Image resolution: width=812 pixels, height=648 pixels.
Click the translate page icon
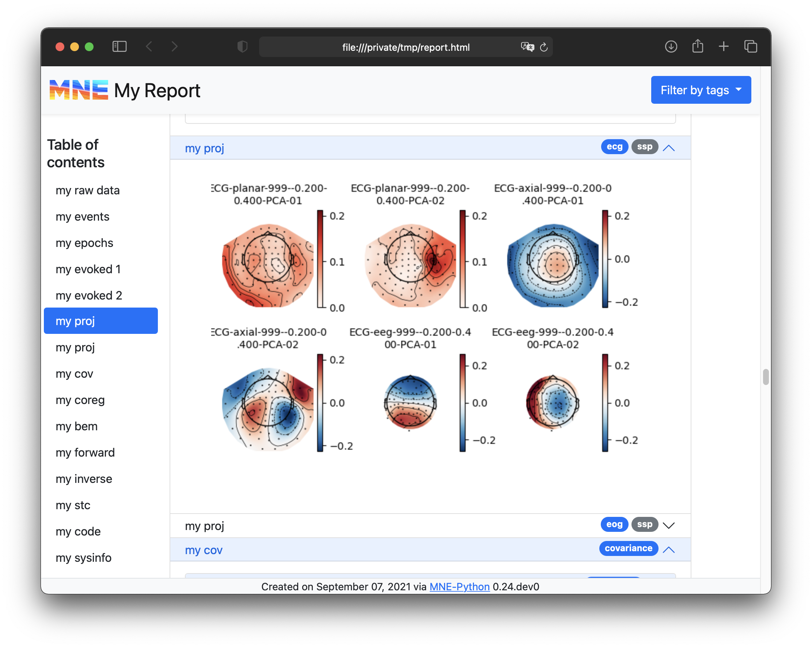527,47
